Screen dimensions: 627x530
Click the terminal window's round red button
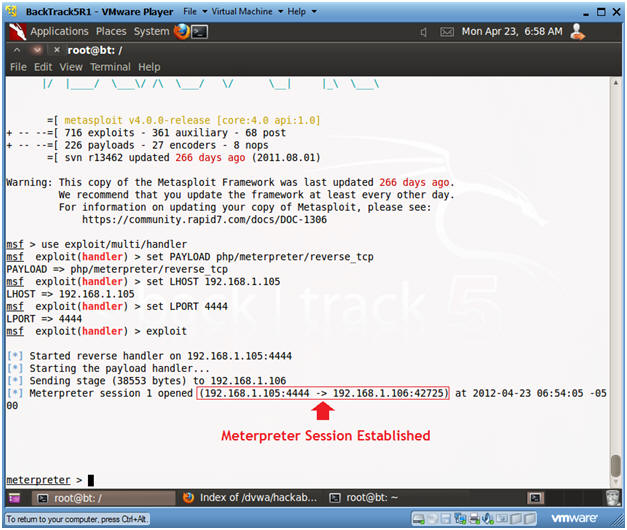click(x=37, y=50)
